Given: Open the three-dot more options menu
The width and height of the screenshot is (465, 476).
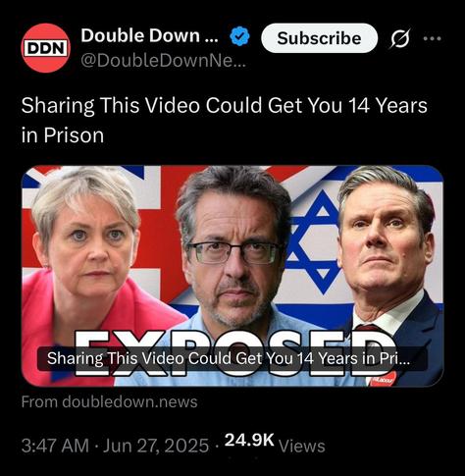Looking at the screenshot, I should click(x=432, y=38).
